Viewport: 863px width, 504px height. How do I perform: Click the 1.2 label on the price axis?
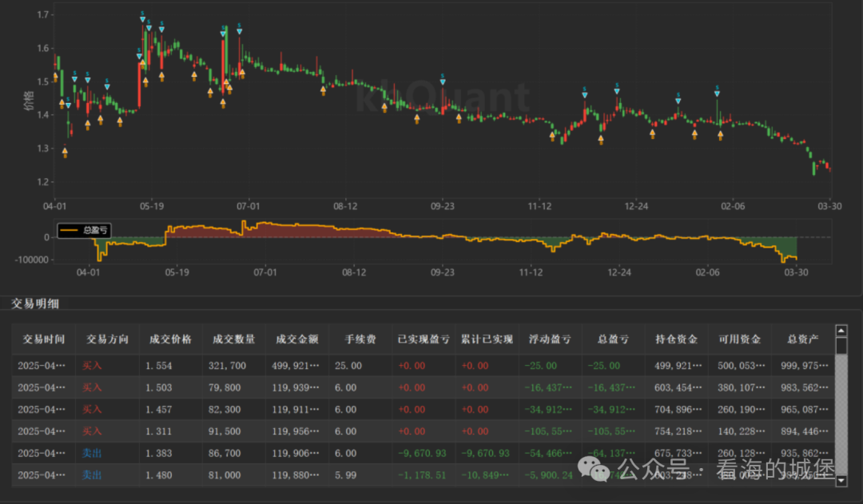[43, 182]
